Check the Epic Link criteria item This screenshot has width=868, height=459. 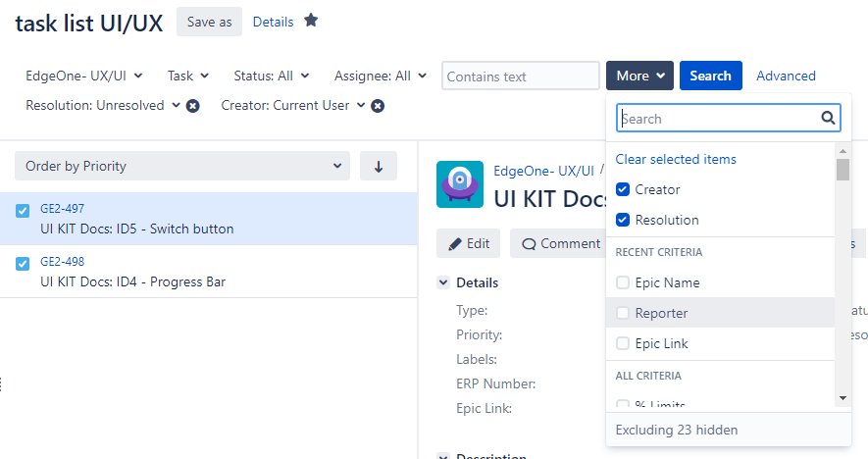tap(623, 343)
